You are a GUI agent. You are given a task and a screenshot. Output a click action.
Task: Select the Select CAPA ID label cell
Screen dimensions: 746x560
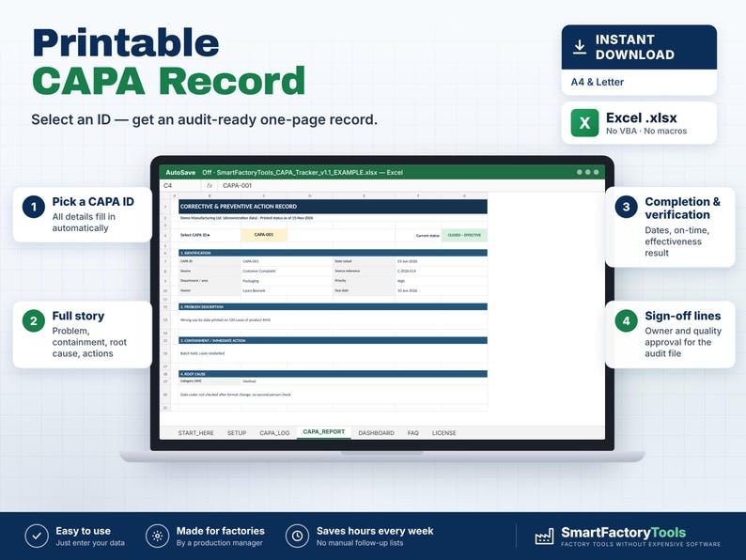pyautogui.click(x=210, y=235)
